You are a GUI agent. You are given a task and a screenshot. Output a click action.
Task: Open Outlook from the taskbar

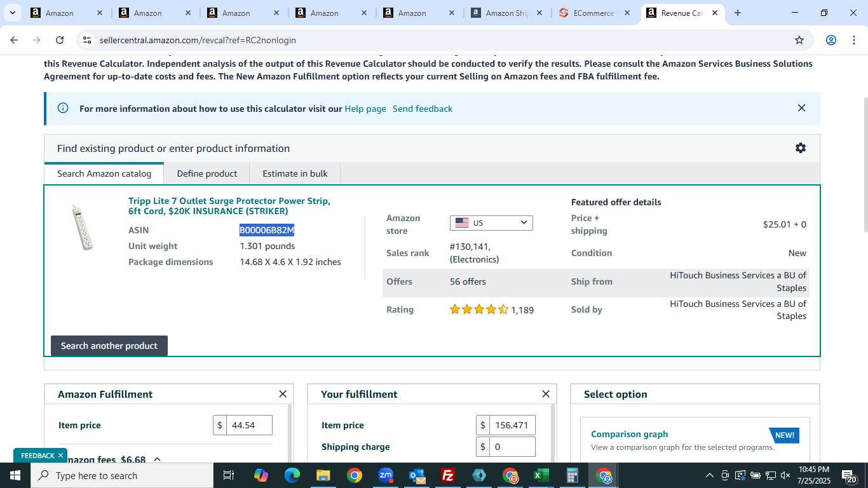[417, 475]
